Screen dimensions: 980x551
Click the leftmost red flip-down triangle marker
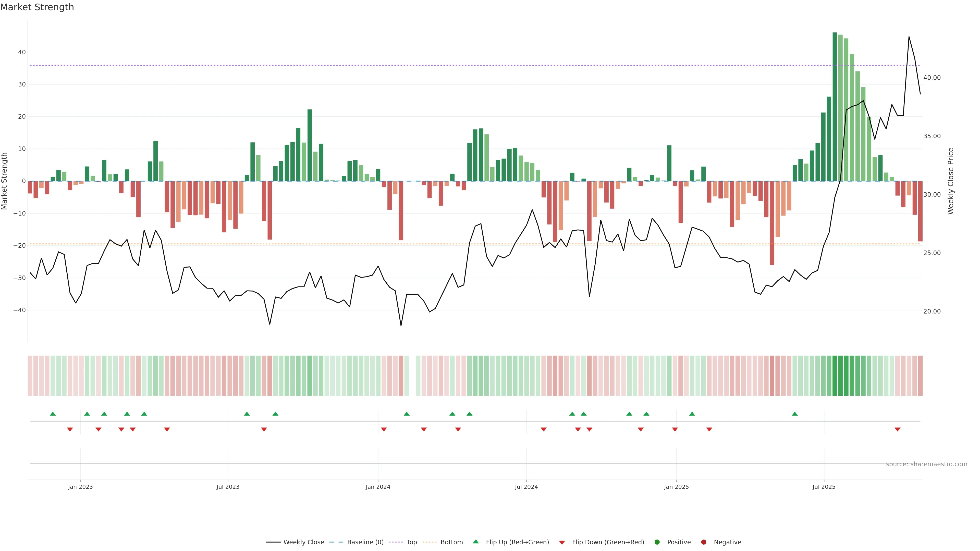click(x=70, y=429)
